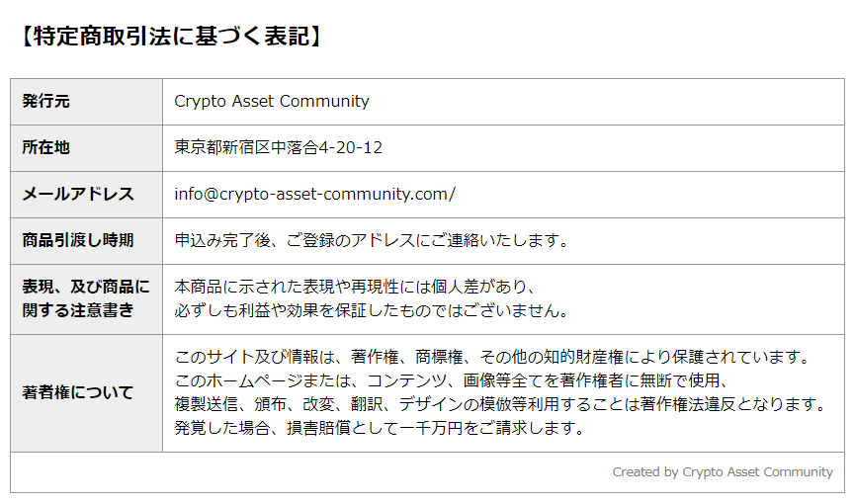This screenshot has height=504, width=854.
Task: Click the 4-20-12 number in the address
Action: [350, 148]
